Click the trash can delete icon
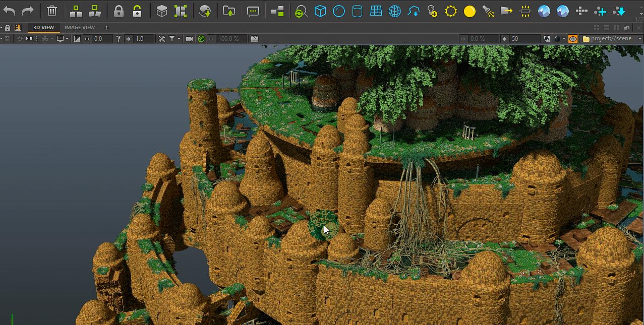 tap(51, 11)
